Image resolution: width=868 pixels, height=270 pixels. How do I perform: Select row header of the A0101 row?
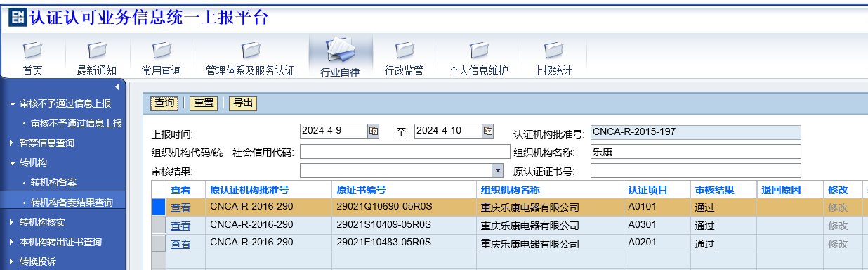pyautogui.click(x=159, y=207)
